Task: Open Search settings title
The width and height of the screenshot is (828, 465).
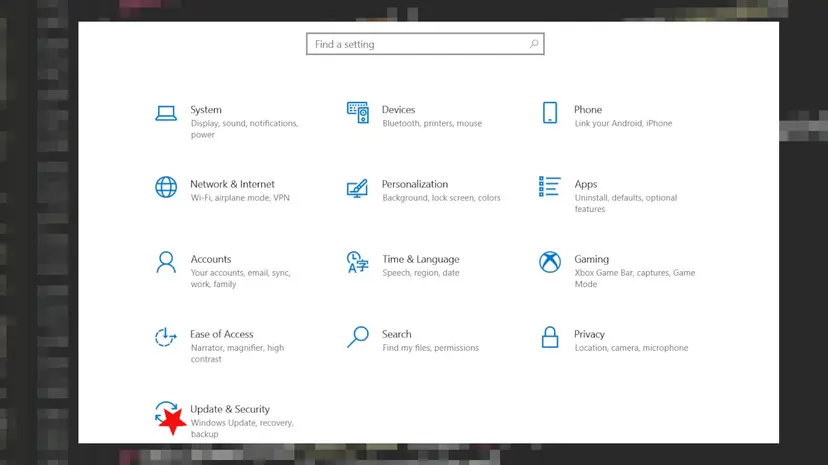Action: [397, 334]
